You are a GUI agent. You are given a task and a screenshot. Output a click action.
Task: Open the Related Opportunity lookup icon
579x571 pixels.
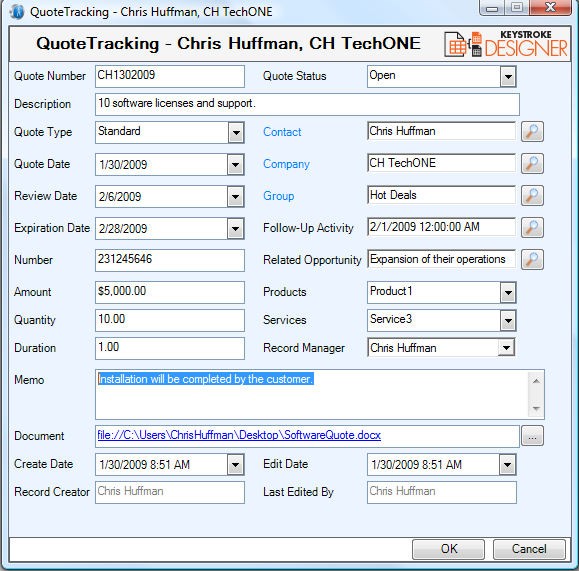(x=532, y=259)
